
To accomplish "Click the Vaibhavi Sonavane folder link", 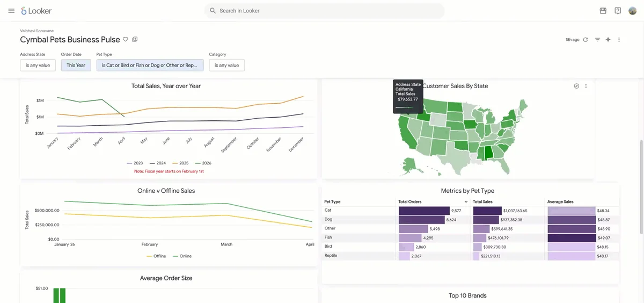I will coord(37,31).
